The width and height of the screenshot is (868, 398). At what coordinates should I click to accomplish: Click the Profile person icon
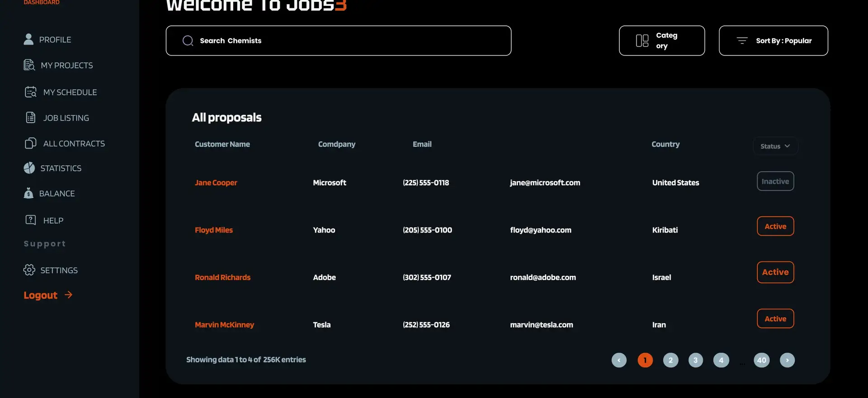pos(28,39)
